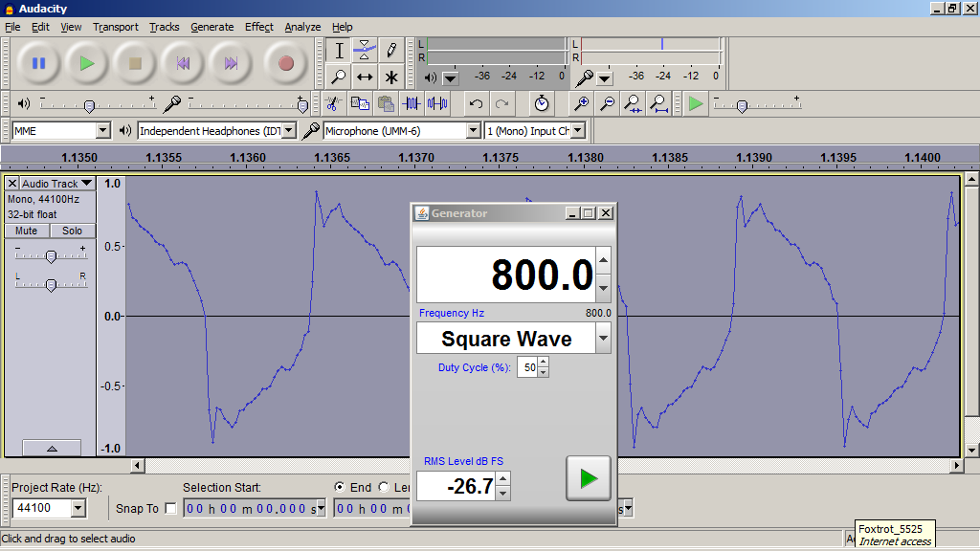Zoom out with the minus magnifier
Screen dimensions: 980x551
pos(607,103)
